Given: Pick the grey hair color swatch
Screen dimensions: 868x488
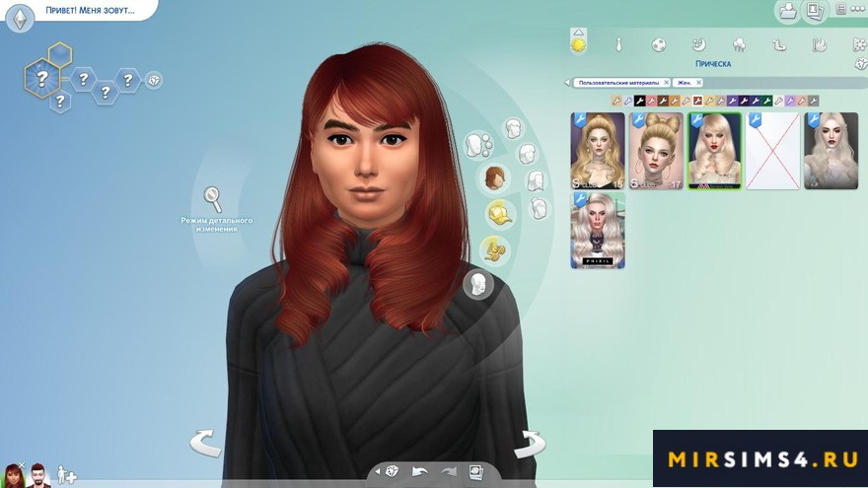Looking at the screenshot, I should [x=813, y=101].
